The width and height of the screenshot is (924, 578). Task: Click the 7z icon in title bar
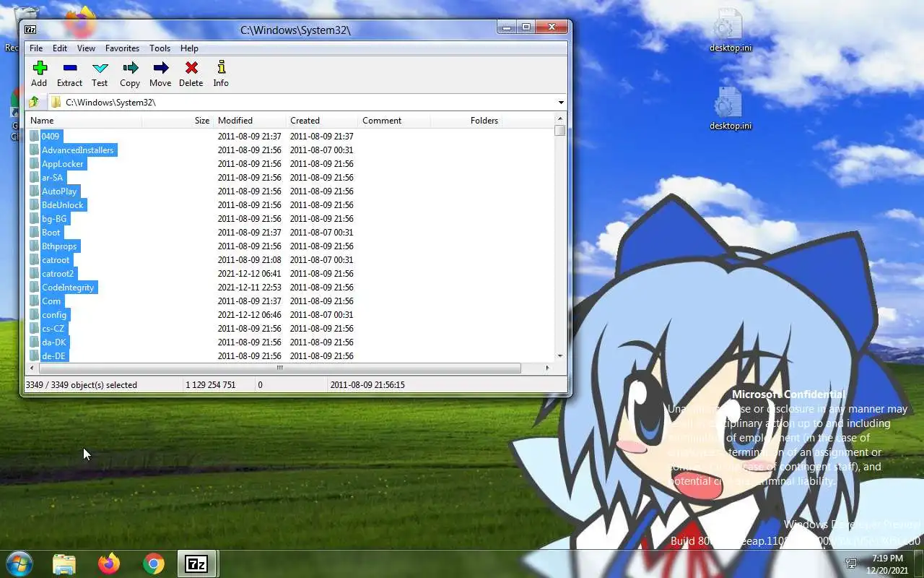30,30
